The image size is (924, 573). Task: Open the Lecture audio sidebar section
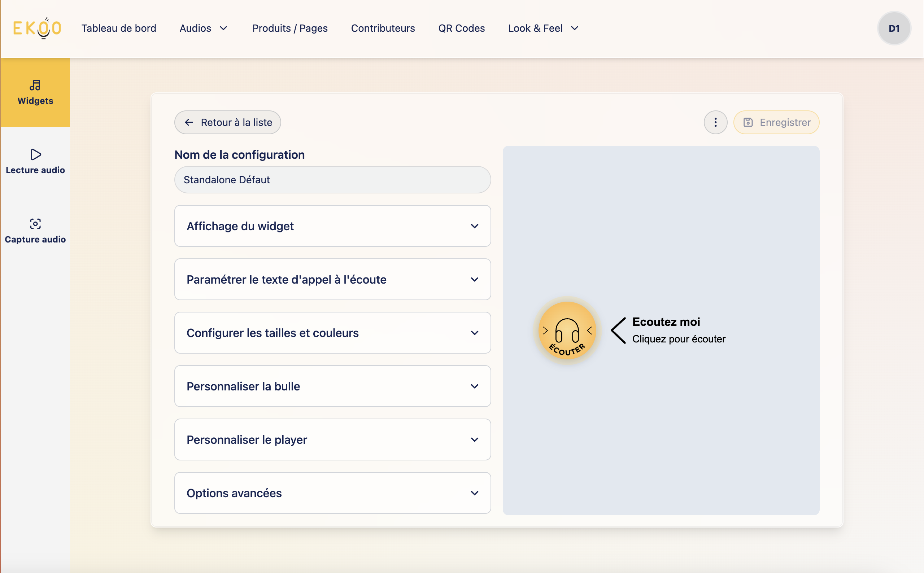35,162
